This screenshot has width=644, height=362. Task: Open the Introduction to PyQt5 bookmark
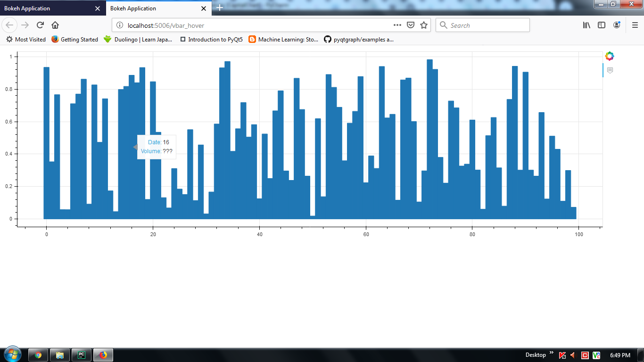tap(212, 40)
